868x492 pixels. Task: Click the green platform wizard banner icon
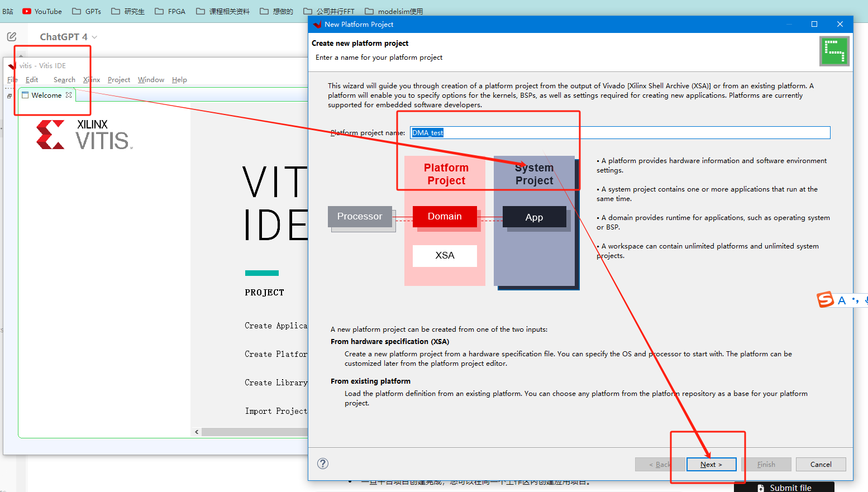click(x=834, y=51)
